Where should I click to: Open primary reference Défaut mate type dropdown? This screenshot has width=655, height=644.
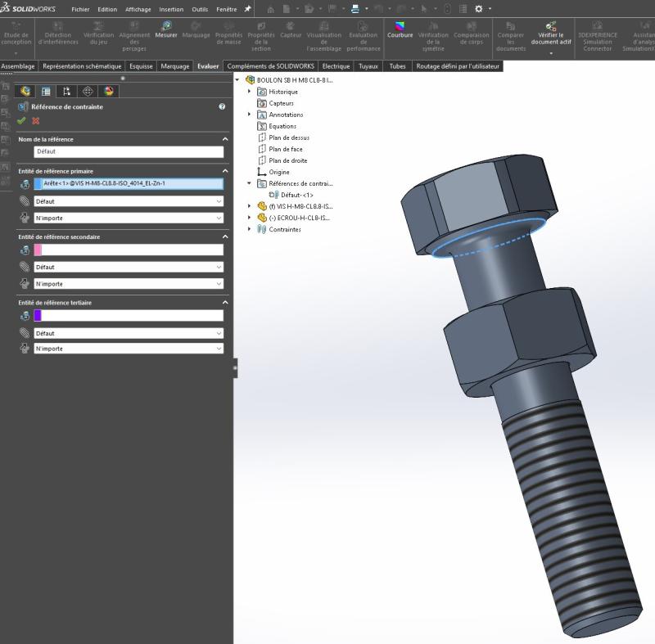(129, 201)
